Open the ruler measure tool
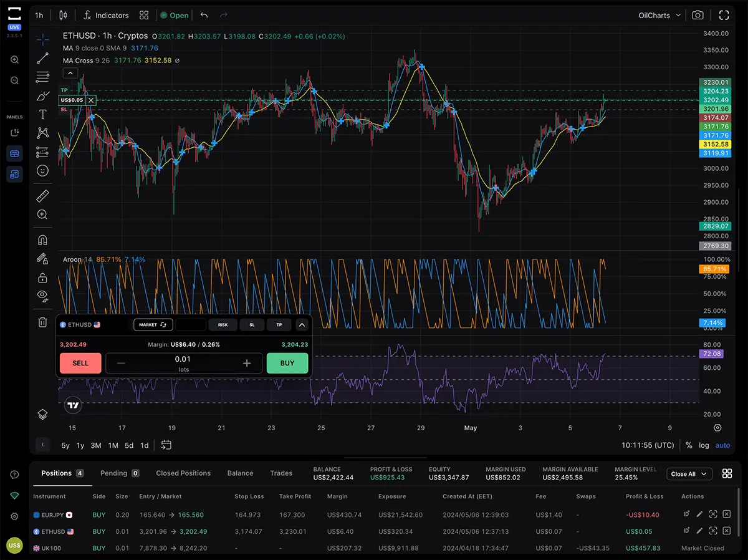This screenshot has height=560, width=748. (42, 196)
